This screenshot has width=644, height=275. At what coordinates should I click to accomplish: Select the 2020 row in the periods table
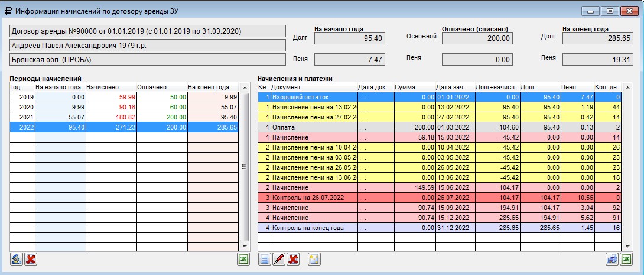click(124, 107)
